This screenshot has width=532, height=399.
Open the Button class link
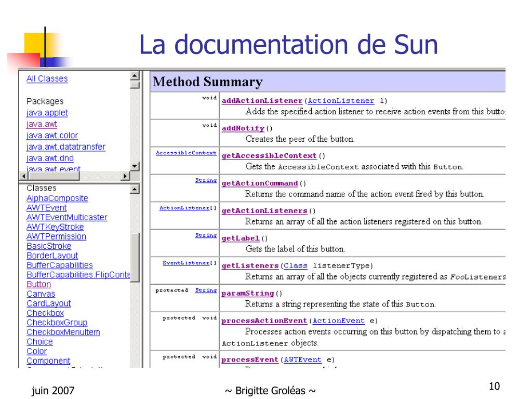point(38,284)
